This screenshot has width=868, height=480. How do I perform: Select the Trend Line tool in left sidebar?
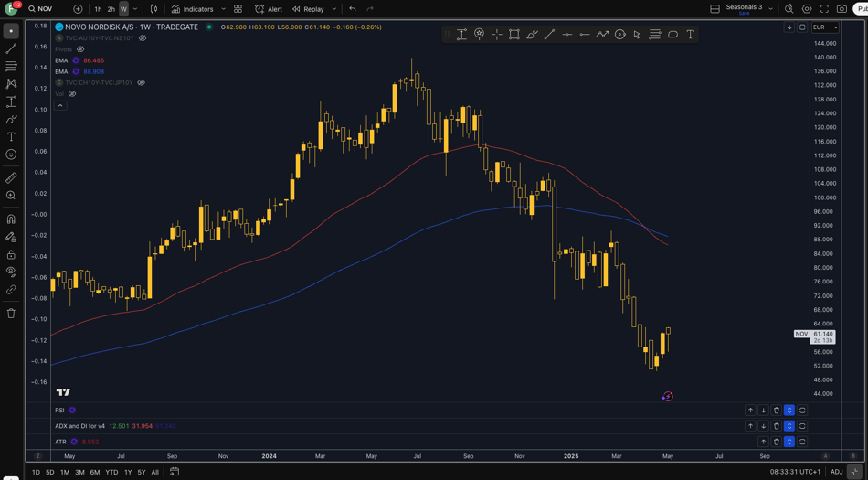11,48
